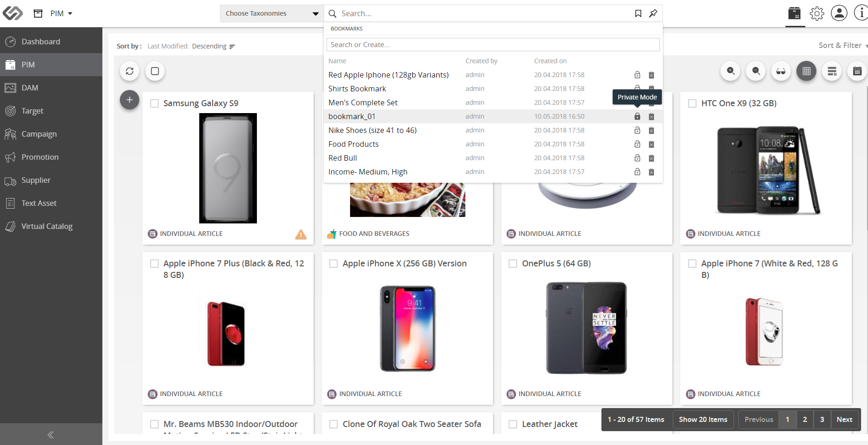The image size is (868, 445).
Task: Click the Search or Create bookmark field
Action: pyautogui.click(x=493, y=45)
